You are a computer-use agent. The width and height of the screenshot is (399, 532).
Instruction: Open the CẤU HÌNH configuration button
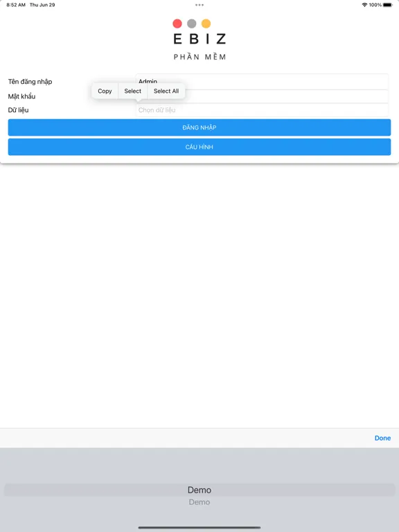199,147
